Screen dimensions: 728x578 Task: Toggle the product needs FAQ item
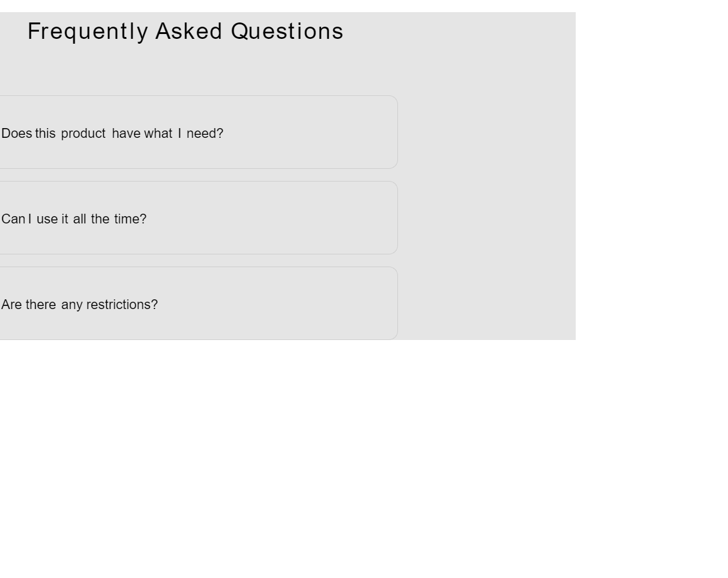coord(243,132)
